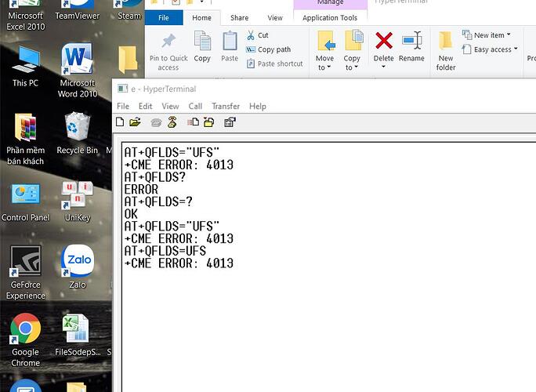Click the Rename icon in the ribbon
This screenshot has height=392, width=536.
point(411,47)
